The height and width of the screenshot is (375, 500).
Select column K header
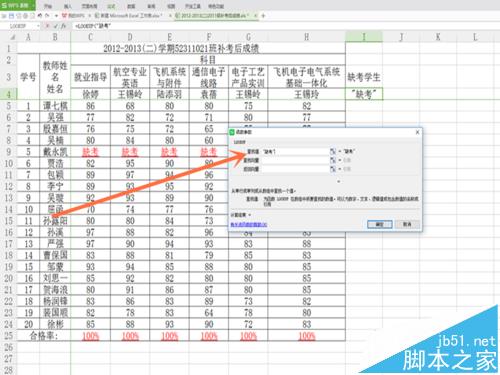click(x=438, y=37)
